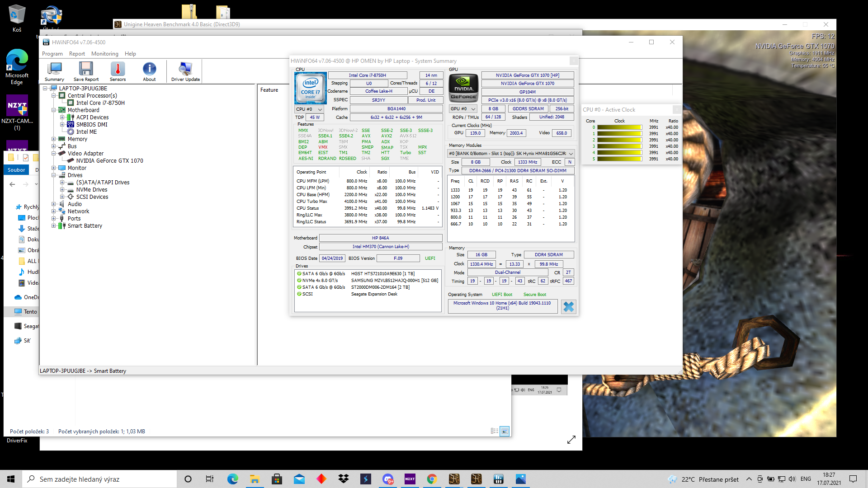
Task: Expand the Memory tree node
Action: (54, 139)
